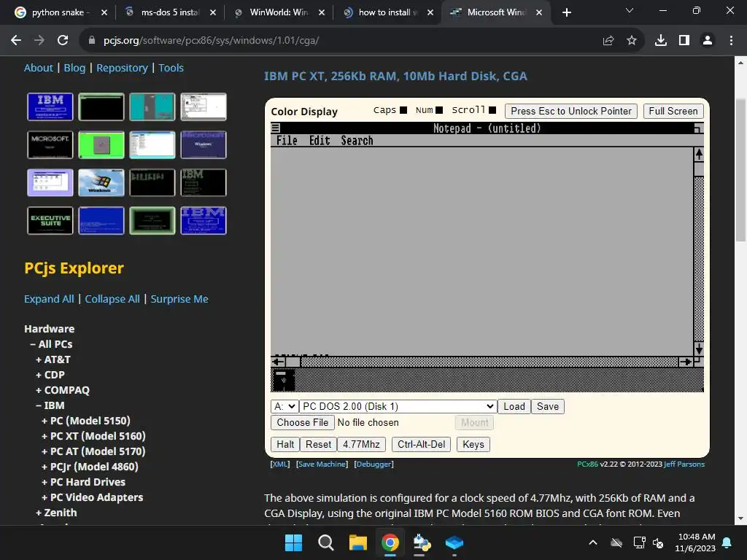Switch to the WinWorld tab
The width and height of the screenshot is (747, 560).
point(279,13)
